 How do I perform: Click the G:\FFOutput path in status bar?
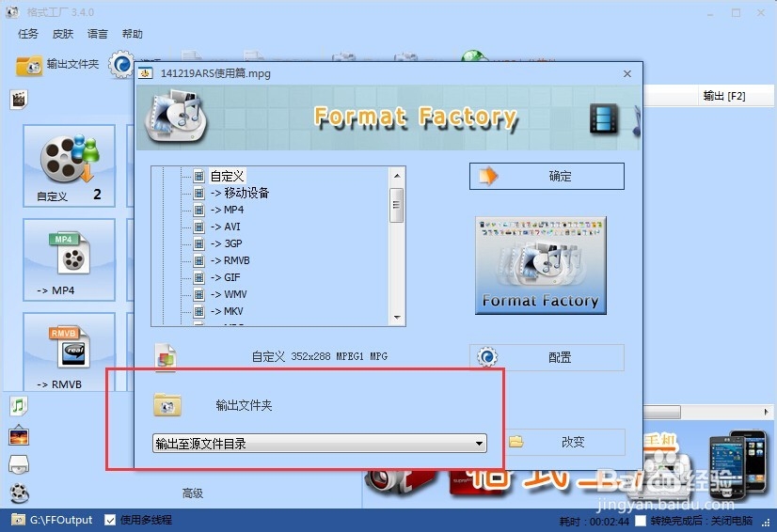click(x=61, y=520)
